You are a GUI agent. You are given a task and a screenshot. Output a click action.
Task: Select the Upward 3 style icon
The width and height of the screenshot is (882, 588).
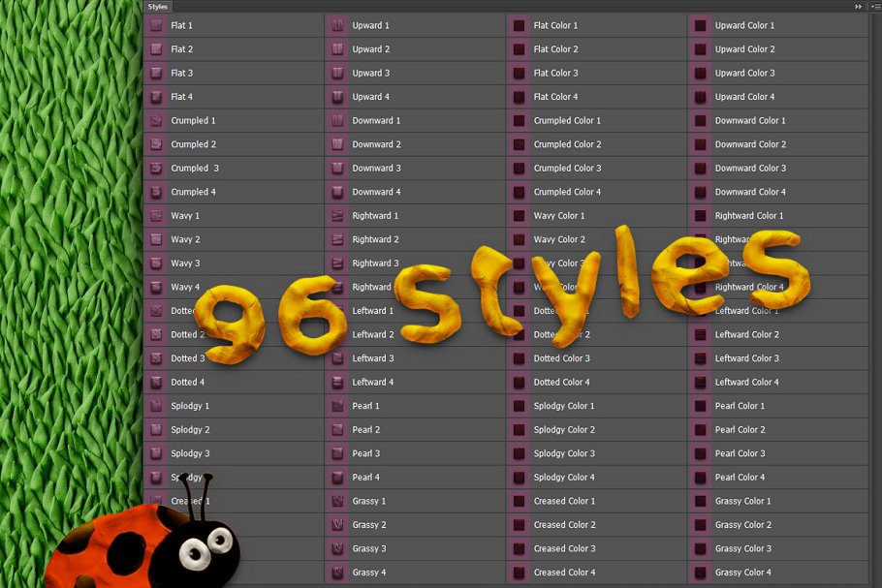coord(337,74)
